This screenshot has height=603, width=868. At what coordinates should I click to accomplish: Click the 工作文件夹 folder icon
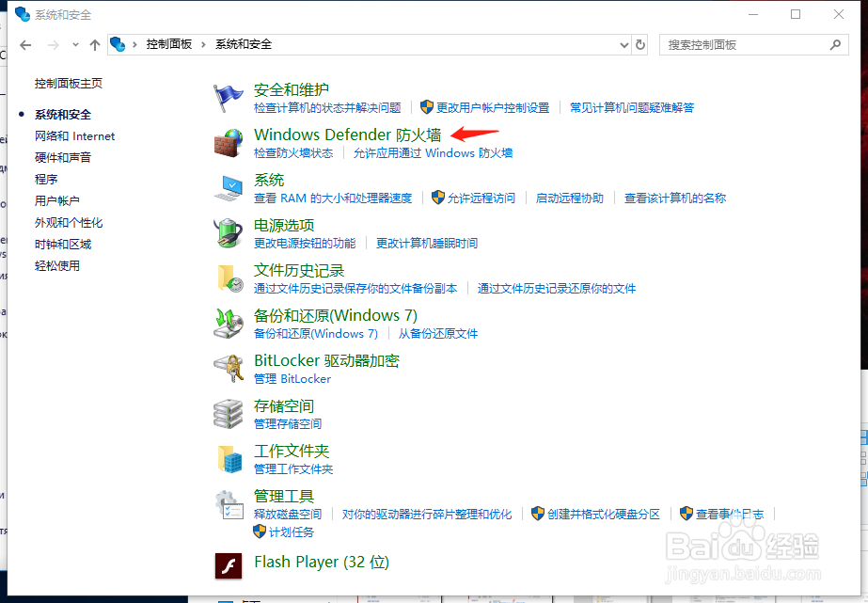coord(229,459)
